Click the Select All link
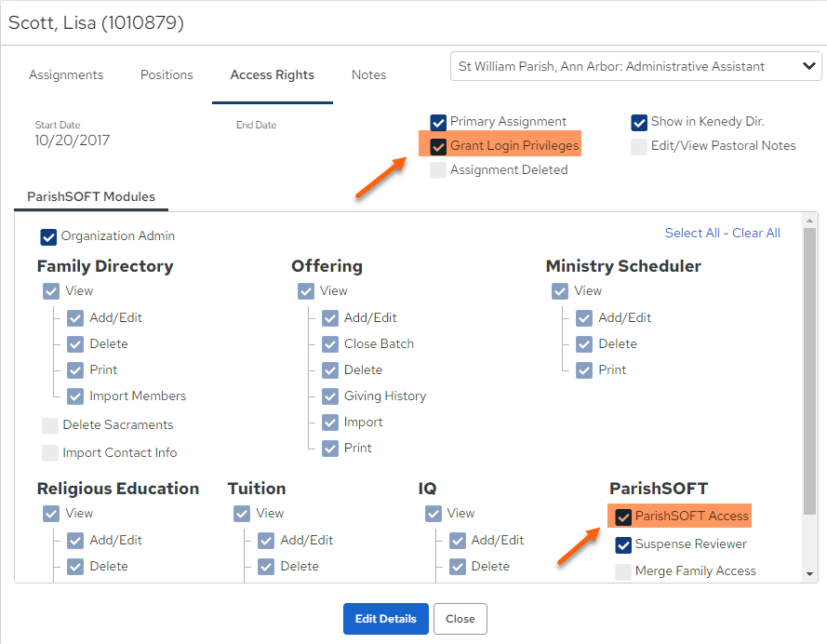The image size is (827, 644). click(x=692, y=233)
